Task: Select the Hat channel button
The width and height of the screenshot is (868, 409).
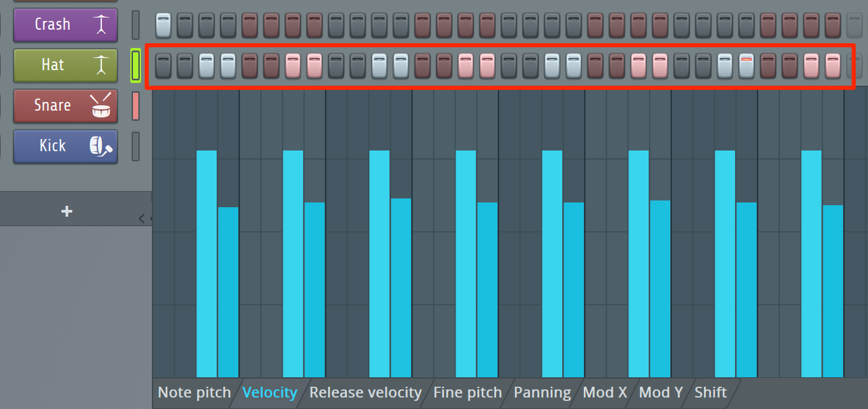Action: click(x=65, y=65)
